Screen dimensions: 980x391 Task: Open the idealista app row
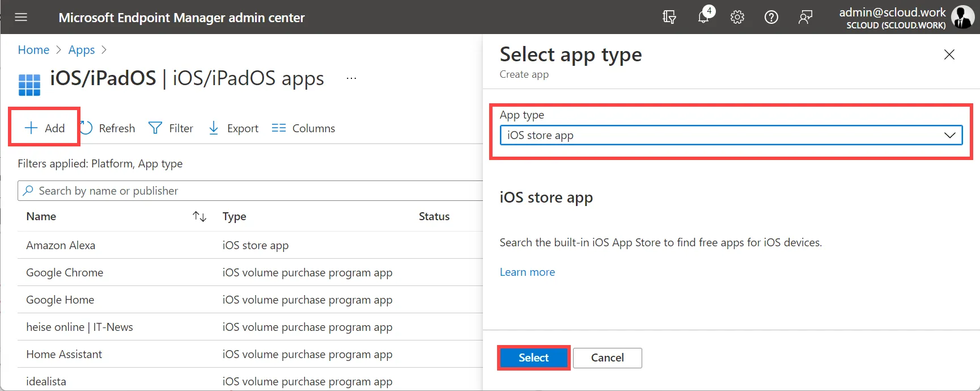point(250,379)
